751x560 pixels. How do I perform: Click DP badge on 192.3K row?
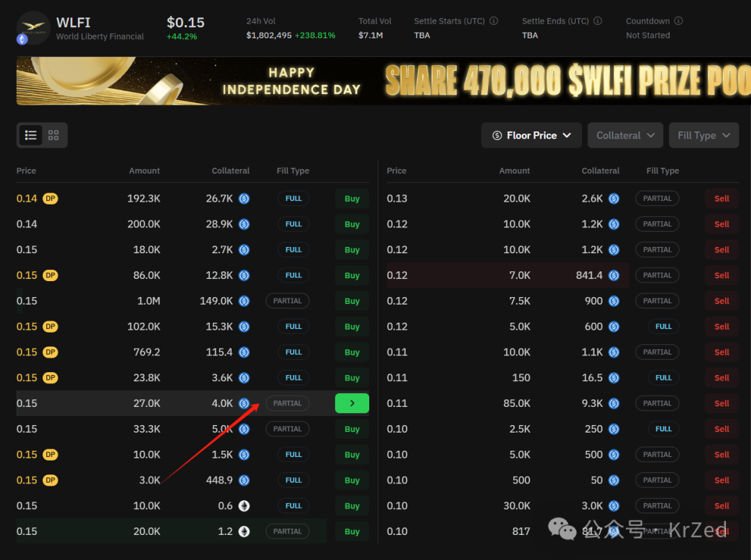tap(50, 198)
